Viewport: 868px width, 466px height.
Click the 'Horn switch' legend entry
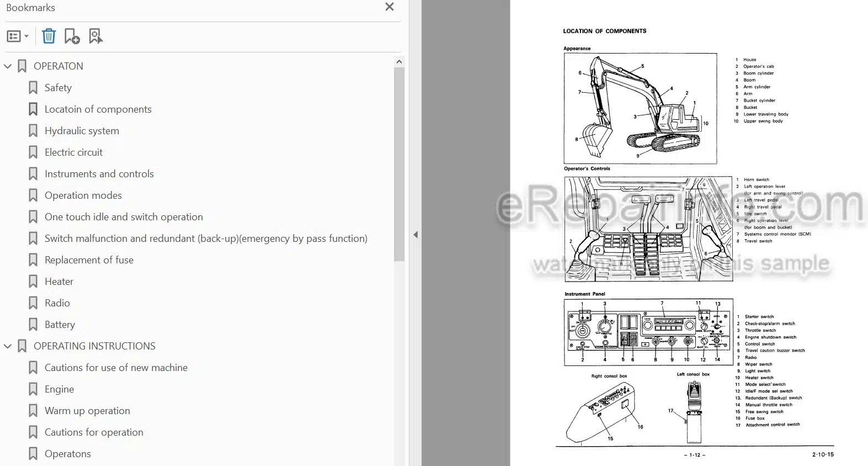coord(757,179)
